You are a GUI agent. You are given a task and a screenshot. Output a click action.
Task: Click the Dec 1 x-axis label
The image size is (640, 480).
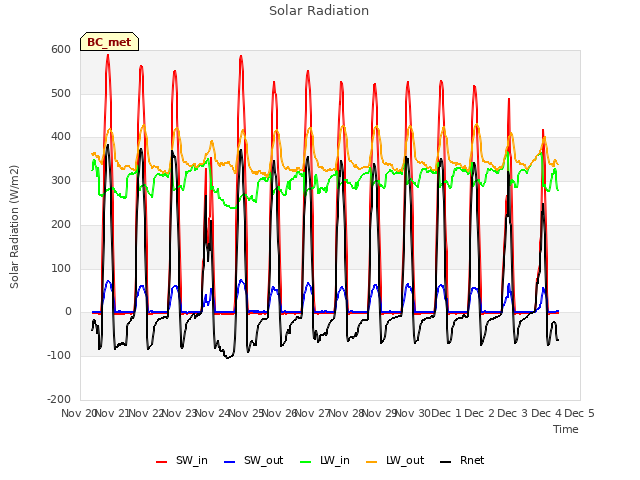[446, 413]
